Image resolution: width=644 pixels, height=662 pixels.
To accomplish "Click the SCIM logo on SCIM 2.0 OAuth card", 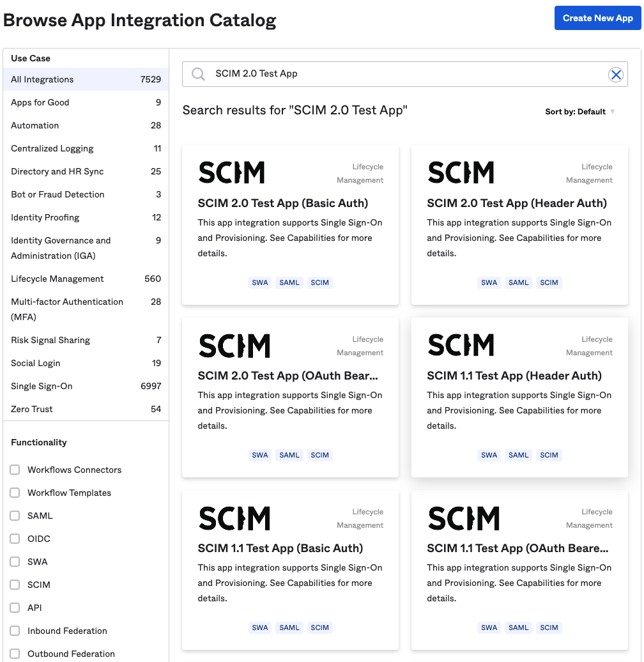I will [234, 344].
